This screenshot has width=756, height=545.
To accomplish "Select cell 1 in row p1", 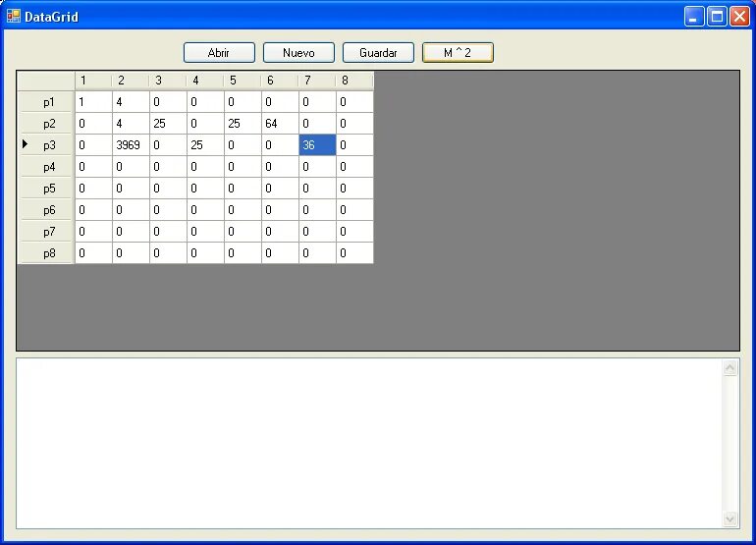I will coord(93,102).
